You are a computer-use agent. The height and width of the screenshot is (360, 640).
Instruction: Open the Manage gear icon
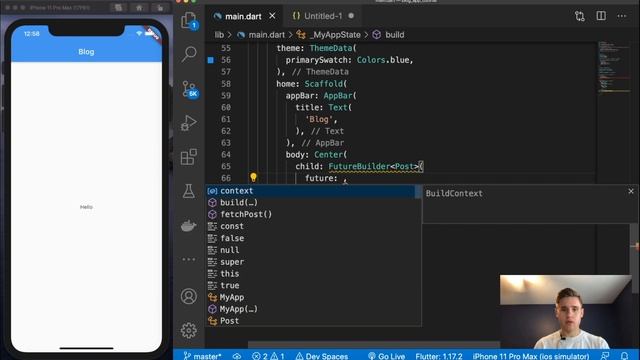(x=189, y=330)
